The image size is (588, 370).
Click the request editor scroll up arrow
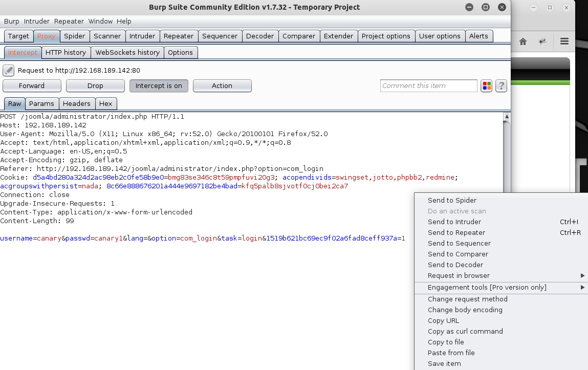[507, 116]
